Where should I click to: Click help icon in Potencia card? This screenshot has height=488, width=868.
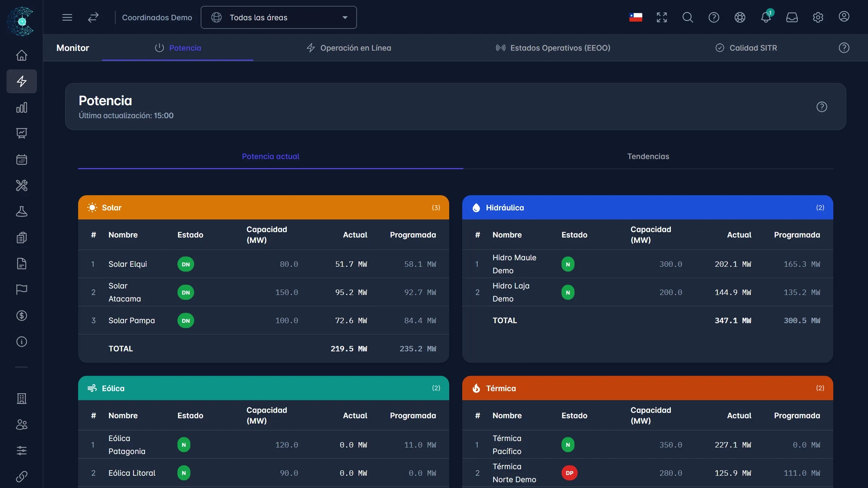(x=822, y=107)
